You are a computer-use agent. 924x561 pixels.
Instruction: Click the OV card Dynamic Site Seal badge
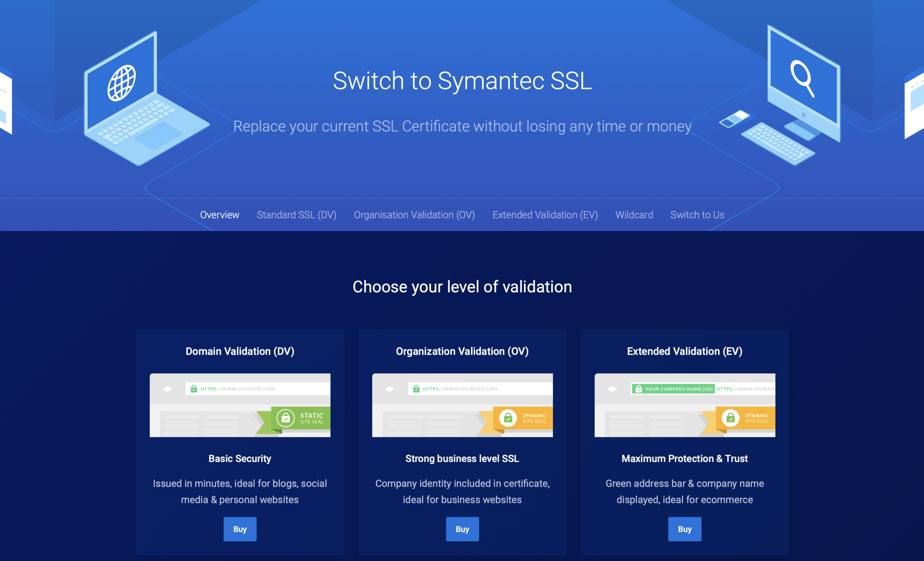[x=524, y=418]
